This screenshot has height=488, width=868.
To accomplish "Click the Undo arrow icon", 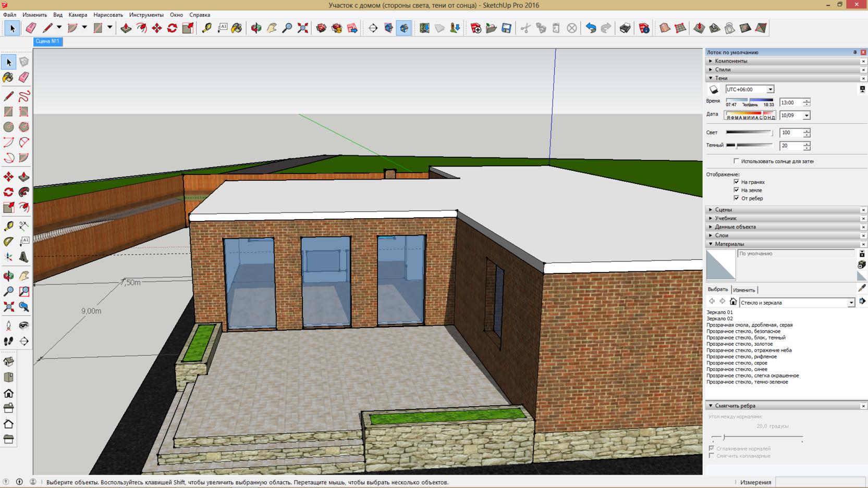I will click(x=591, y=28).
